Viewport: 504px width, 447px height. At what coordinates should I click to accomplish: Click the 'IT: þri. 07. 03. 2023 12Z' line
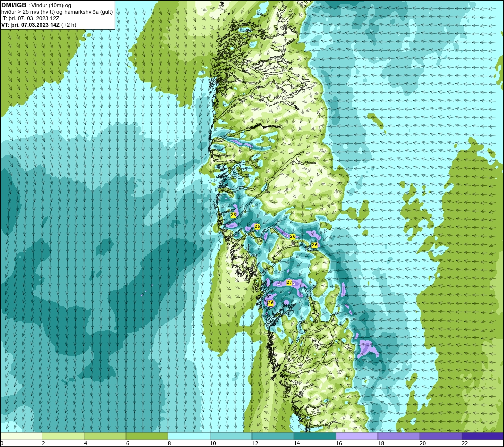tap(30, 18)
